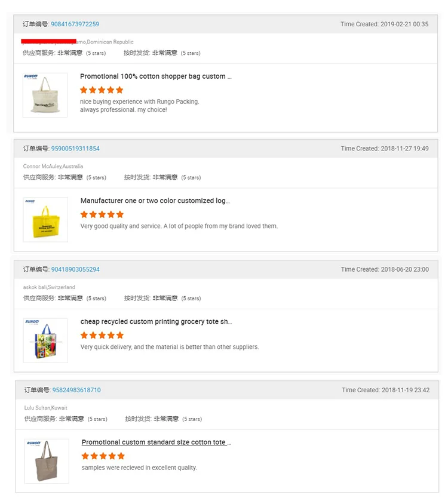
Task: Click star rating of cotton shopper bag review
Action: pyautogui.click(x=102, y=90)
